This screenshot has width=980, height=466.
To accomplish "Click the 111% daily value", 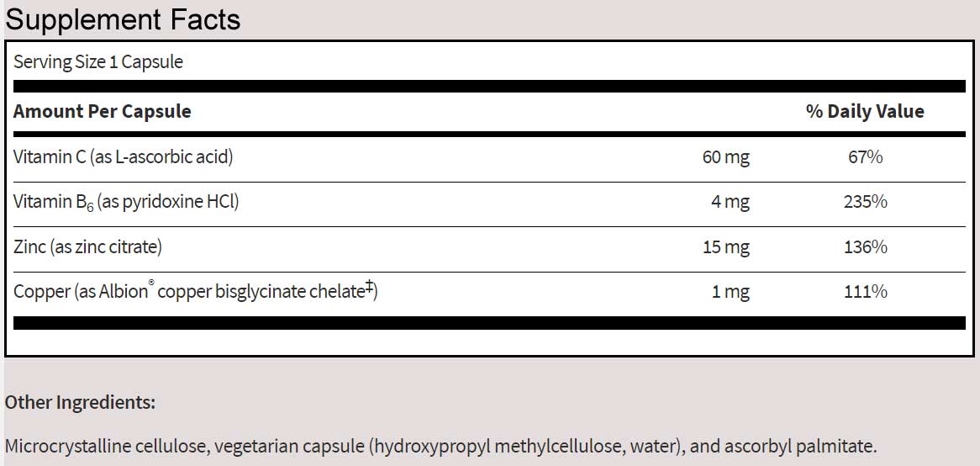I will [x=866, y=292].
